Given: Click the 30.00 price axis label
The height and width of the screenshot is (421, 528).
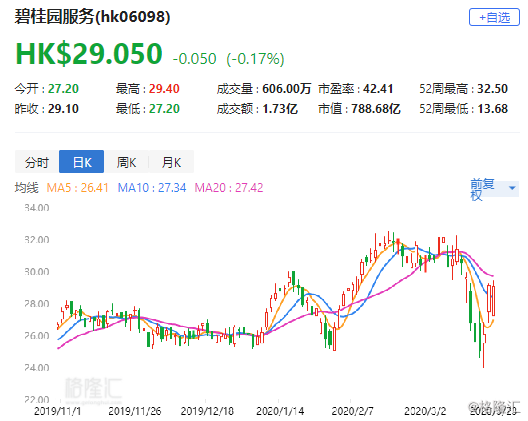Looking at the screenshot, I should 37,272.
